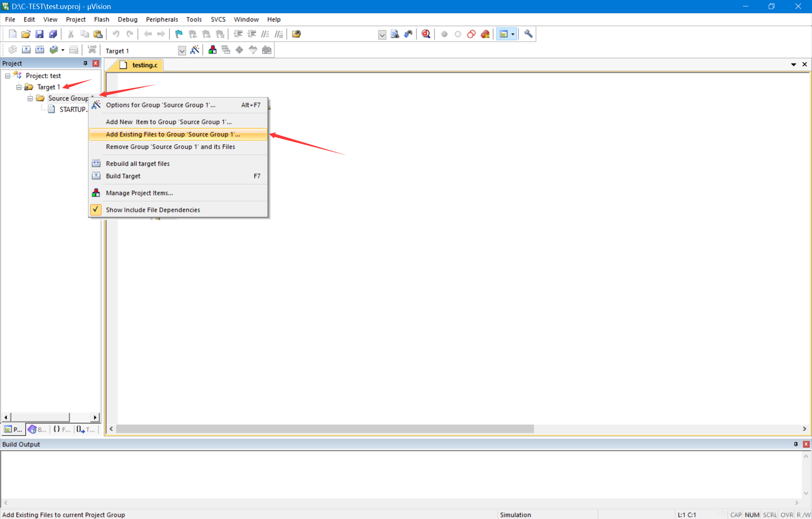Collapse the Target 1 tree node
The height and width of the screenshot is (519, 812).
[x=19, y=87]
